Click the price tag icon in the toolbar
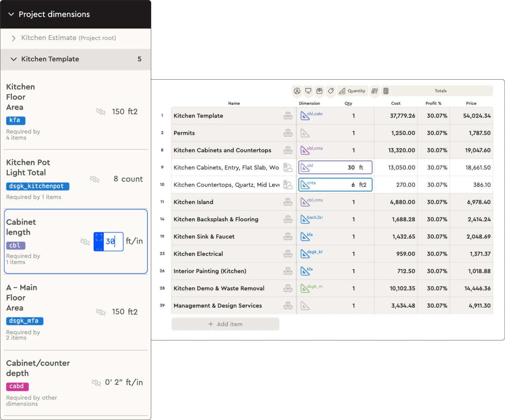 (x=331, y=91)
